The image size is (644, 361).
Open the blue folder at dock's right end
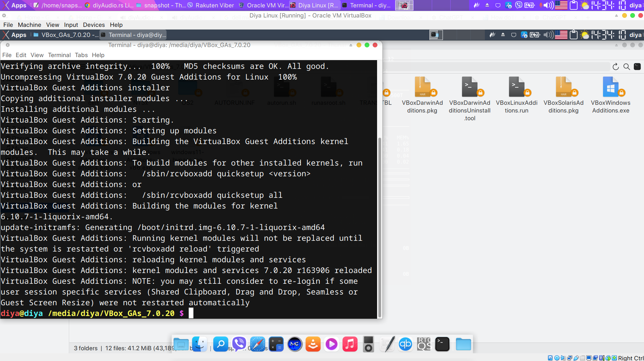[x=463, y=344]
